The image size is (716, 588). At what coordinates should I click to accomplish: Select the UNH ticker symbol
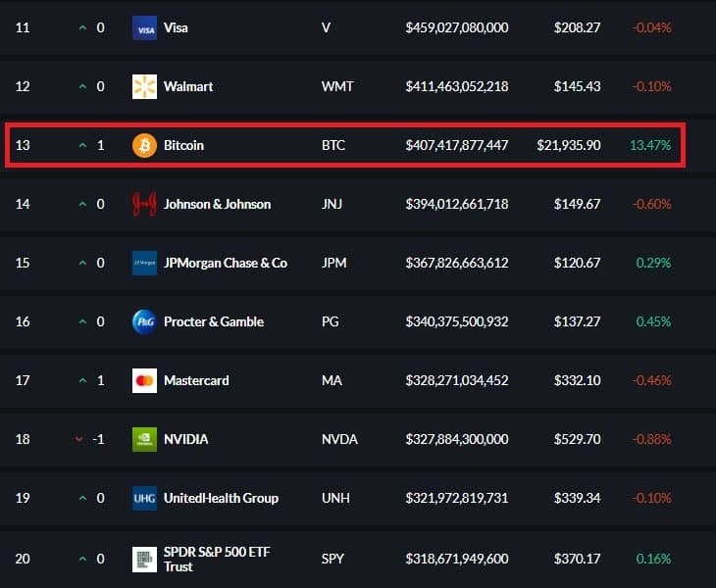pyautogui.click(x=335, y=499)
